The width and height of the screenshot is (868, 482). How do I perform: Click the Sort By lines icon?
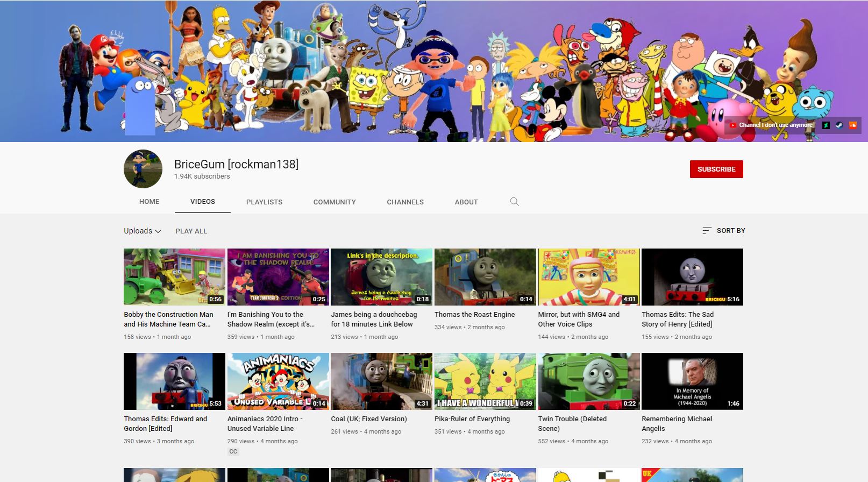(x=707, y=231)
